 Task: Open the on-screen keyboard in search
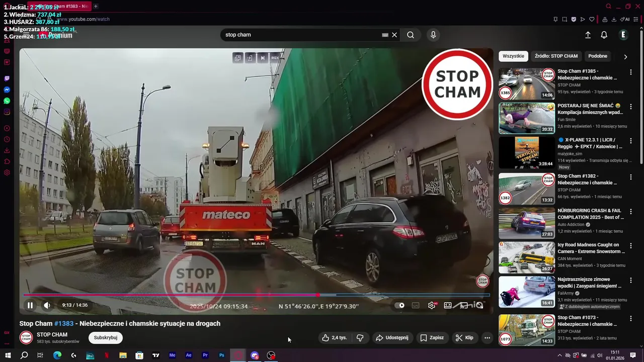pos(385,35)
